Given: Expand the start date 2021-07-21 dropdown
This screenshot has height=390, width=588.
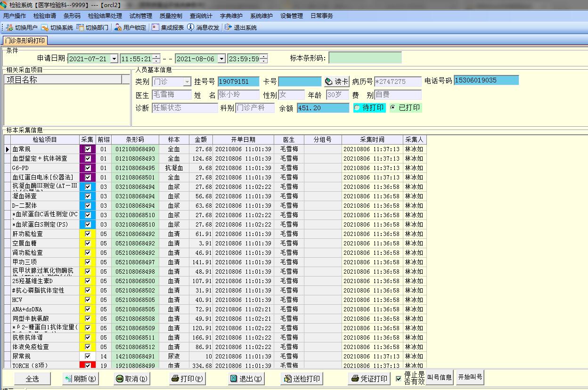Looking at the screenshot, I should click(114, 59).
